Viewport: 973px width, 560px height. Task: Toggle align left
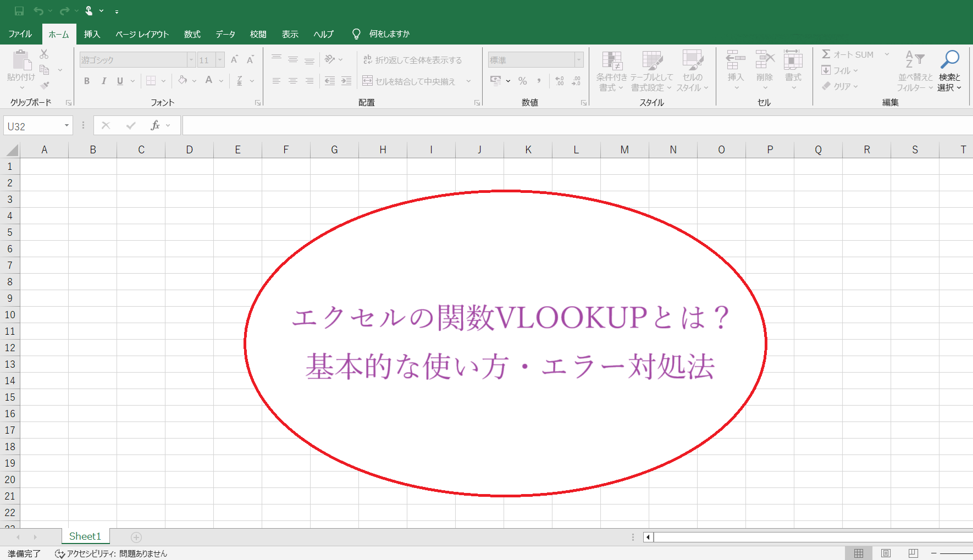(x=277, y=81)
